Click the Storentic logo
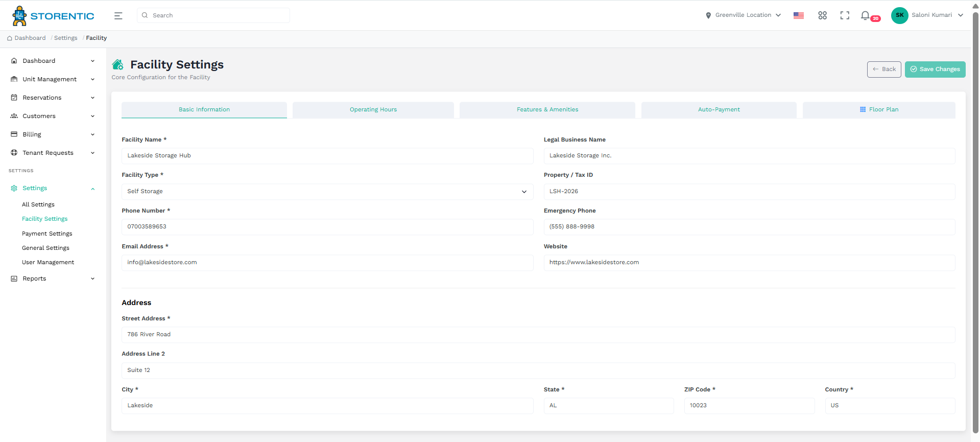Screen dimensions: 980x442 tap(53, 16)
